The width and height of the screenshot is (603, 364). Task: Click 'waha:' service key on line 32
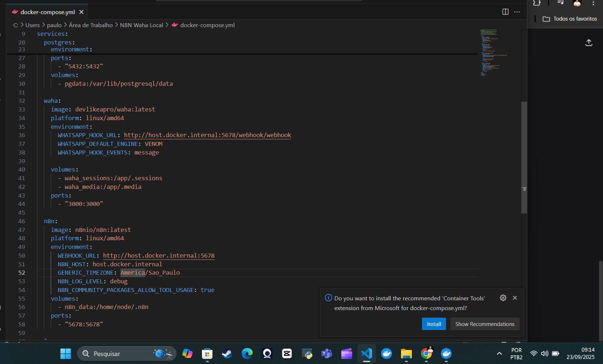coord(52,101)
